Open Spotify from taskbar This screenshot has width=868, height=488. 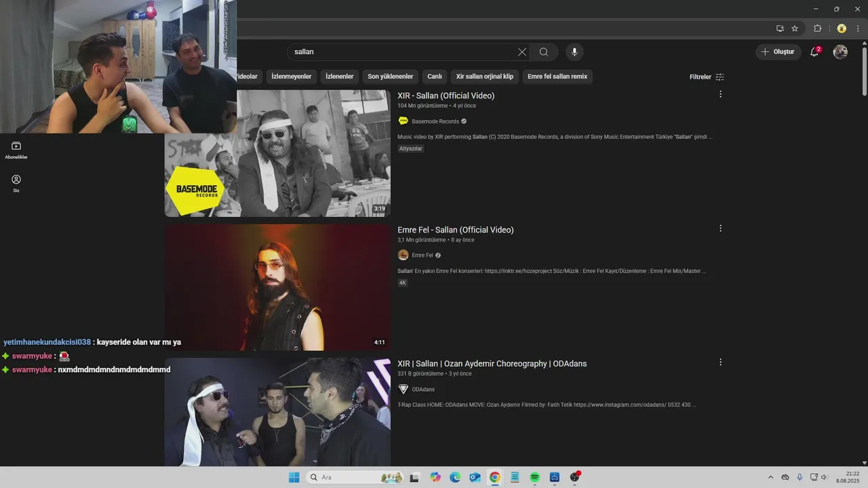coord(534,477)
